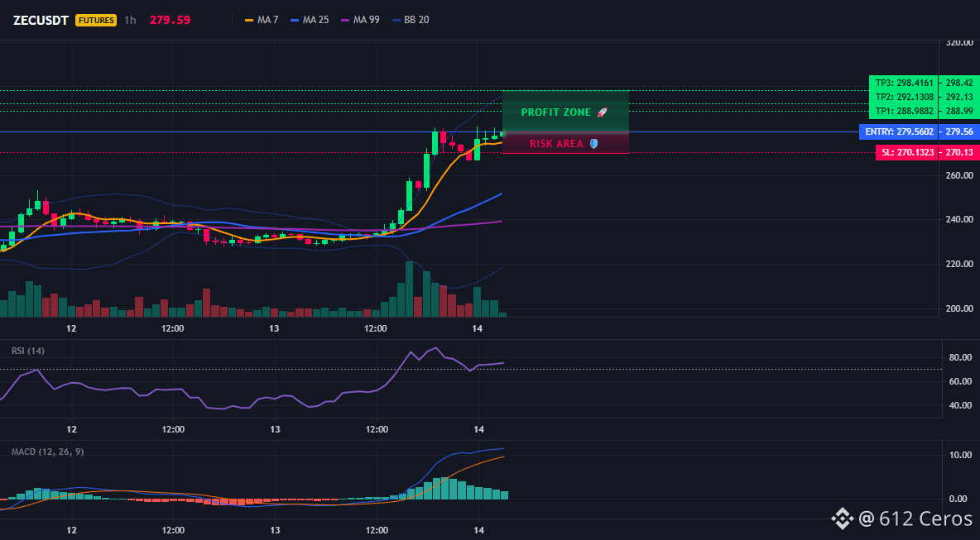Click the Binance logo watermark icon

coord(842,518)
